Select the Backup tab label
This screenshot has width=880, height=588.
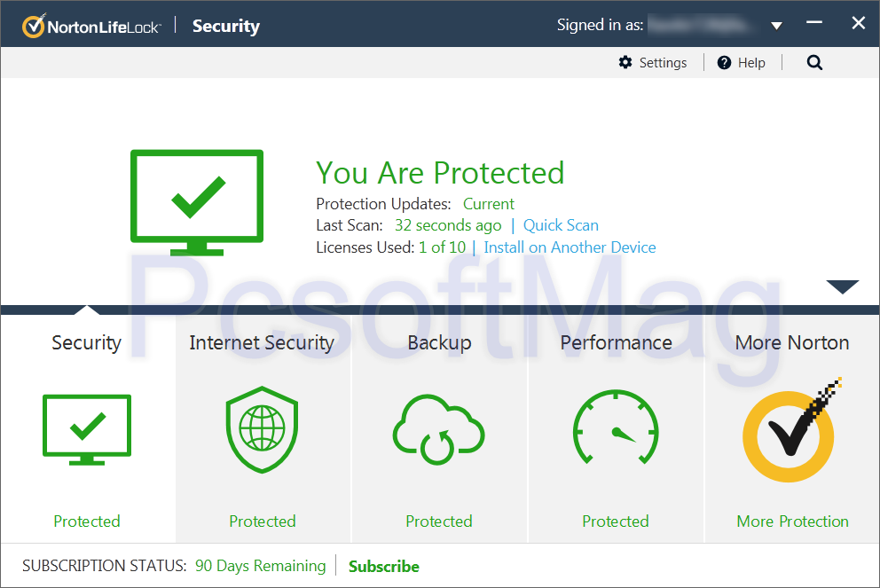[x=439, y=343]
